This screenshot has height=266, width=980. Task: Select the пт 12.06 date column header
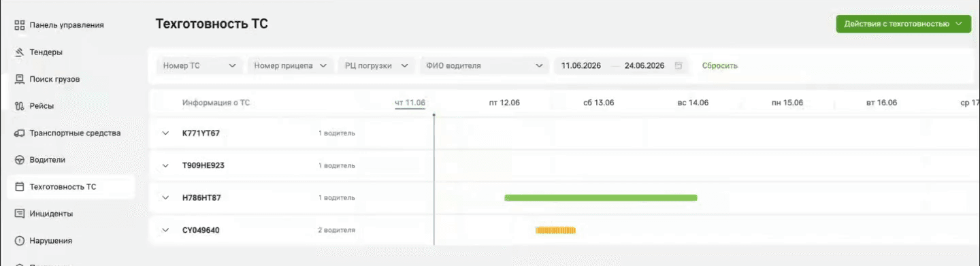[x=504, y=103]
